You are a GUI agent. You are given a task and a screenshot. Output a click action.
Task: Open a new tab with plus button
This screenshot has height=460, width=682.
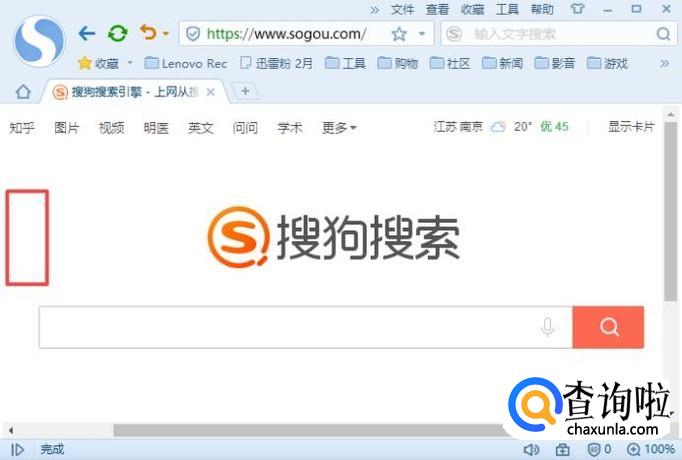(245, 91)
